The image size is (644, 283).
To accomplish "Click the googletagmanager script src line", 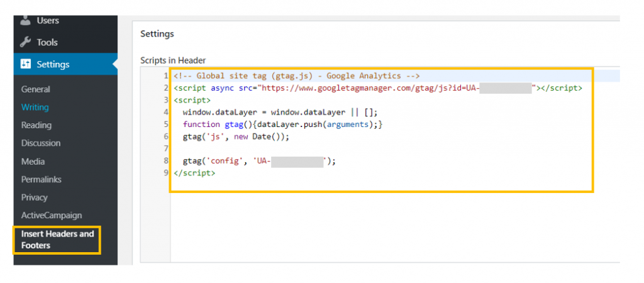I will [377, 88].
